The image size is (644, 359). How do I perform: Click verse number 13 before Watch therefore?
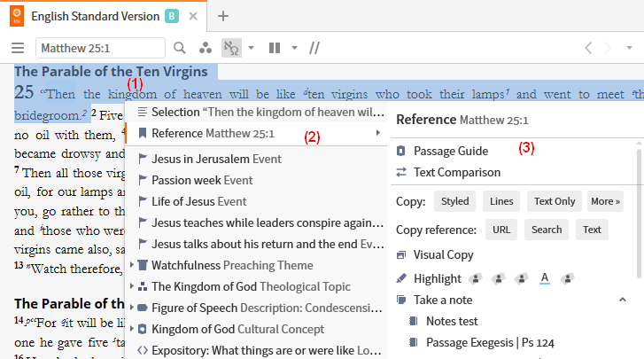coord(19,265)
